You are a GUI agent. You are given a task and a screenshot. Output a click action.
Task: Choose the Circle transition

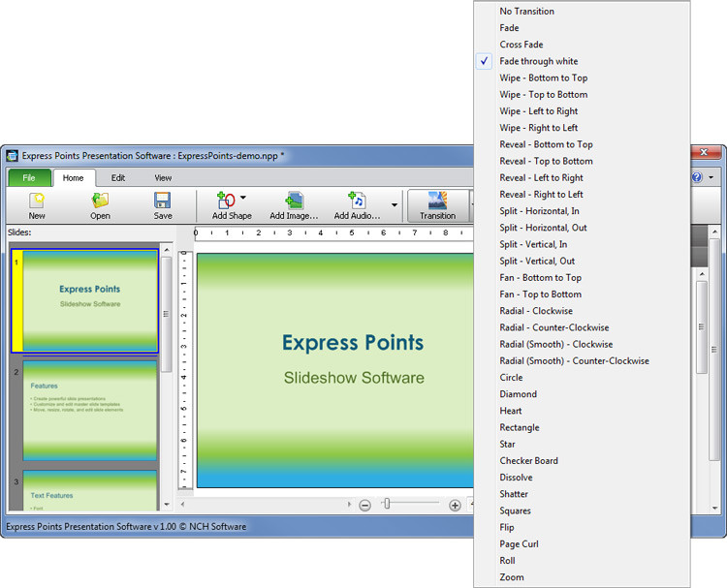[582, 378]
